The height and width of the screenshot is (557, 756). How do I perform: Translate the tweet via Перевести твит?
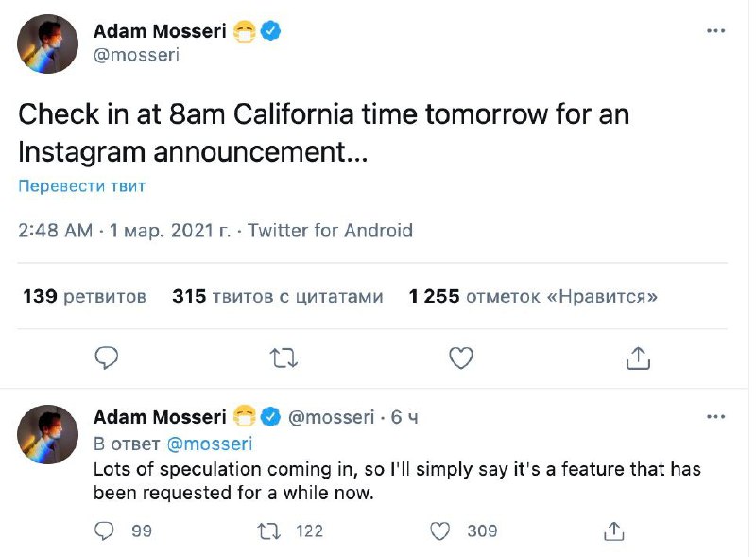point(81,186)
